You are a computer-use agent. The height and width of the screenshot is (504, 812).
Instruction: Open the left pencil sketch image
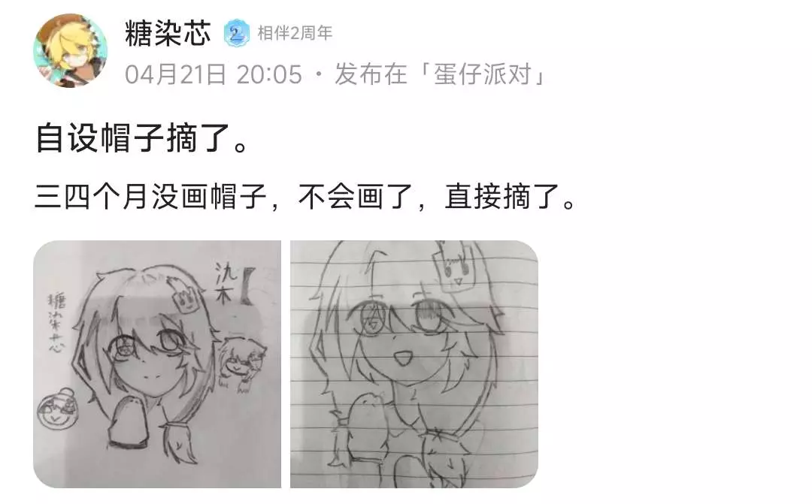click(x=157, y=364)
